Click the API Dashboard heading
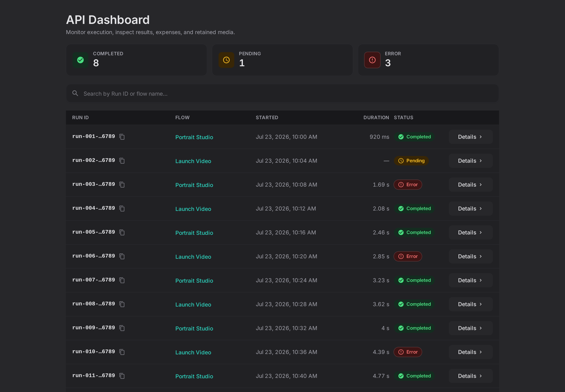The width and height of the screenshot is (565, 392). click(108, 20)
